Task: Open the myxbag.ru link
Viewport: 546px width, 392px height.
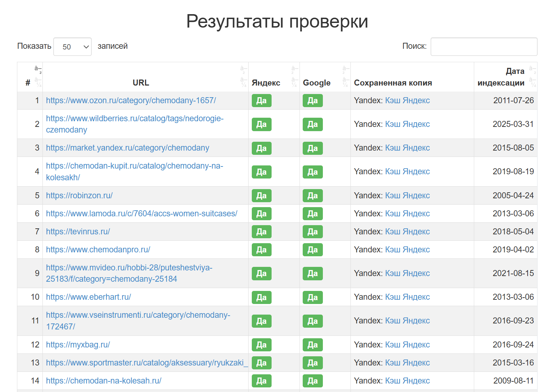Action: [78, 345]
